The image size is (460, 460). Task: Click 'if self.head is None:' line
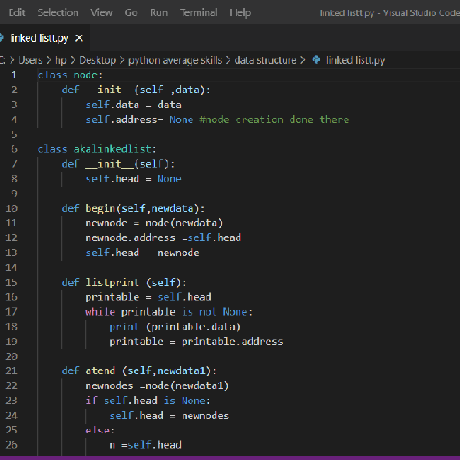pyautogui.click(x=148, y=400)
